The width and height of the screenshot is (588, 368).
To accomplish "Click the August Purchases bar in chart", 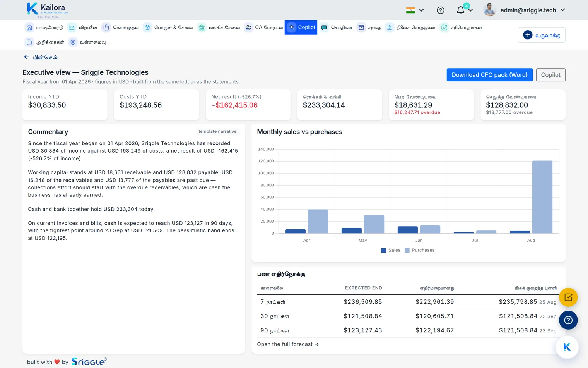I will [x=542, y=197].
